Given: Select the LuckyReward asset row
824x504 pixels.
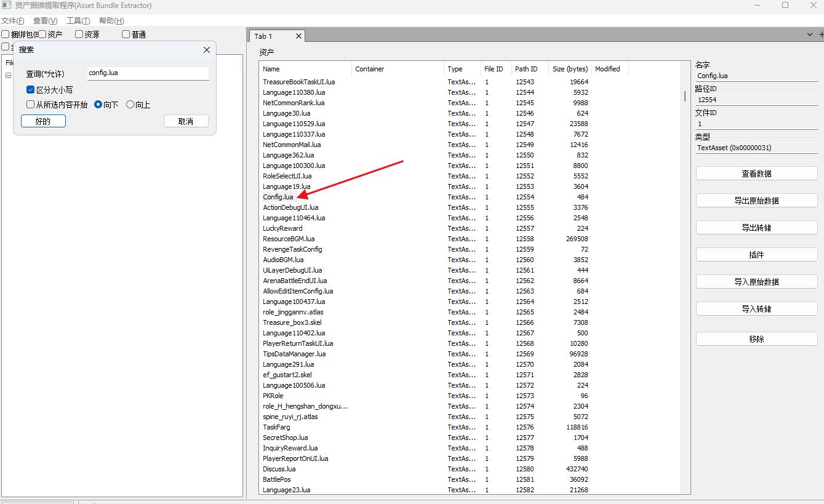Looking at the screenshot, I should click(x=425, y=228).
